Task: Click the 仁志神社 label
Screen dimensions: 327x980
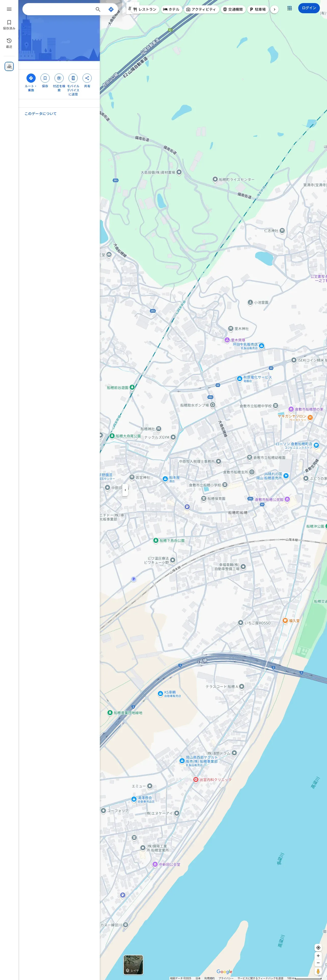Action: pos(271,230)
